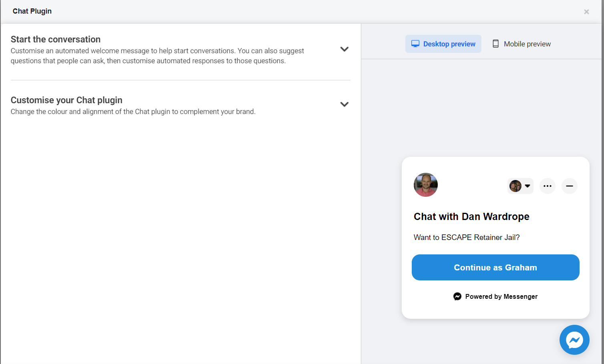Viewport: 604px width, 364px height.
Task: Click the small user avatar in the chat header
Action: click(x=515, y=186)
